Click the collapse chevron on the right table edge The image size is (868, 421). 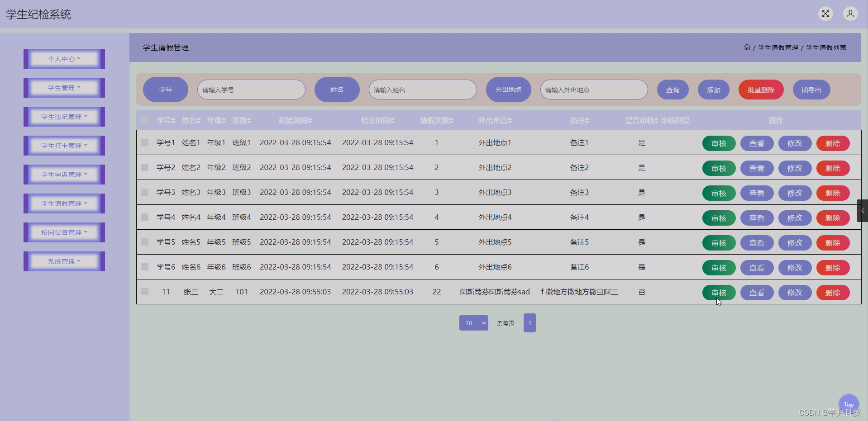[863, 211]
